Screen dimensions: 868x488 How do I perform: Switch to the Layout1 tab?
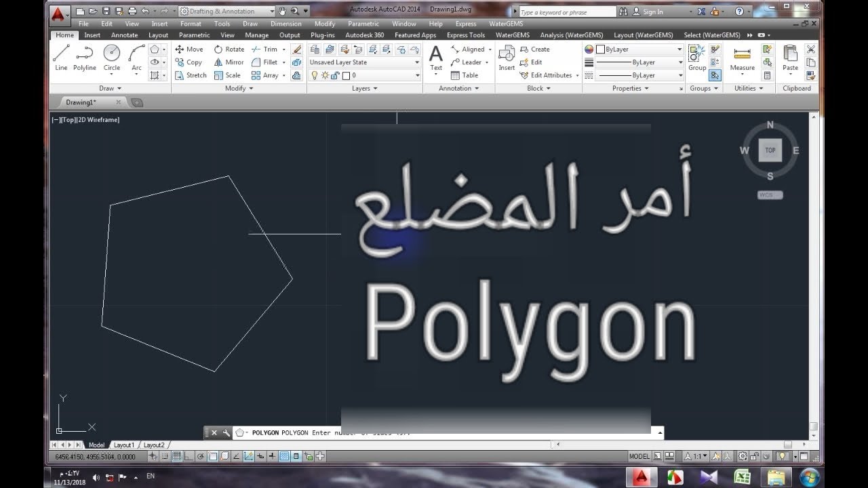coord(123,445)
